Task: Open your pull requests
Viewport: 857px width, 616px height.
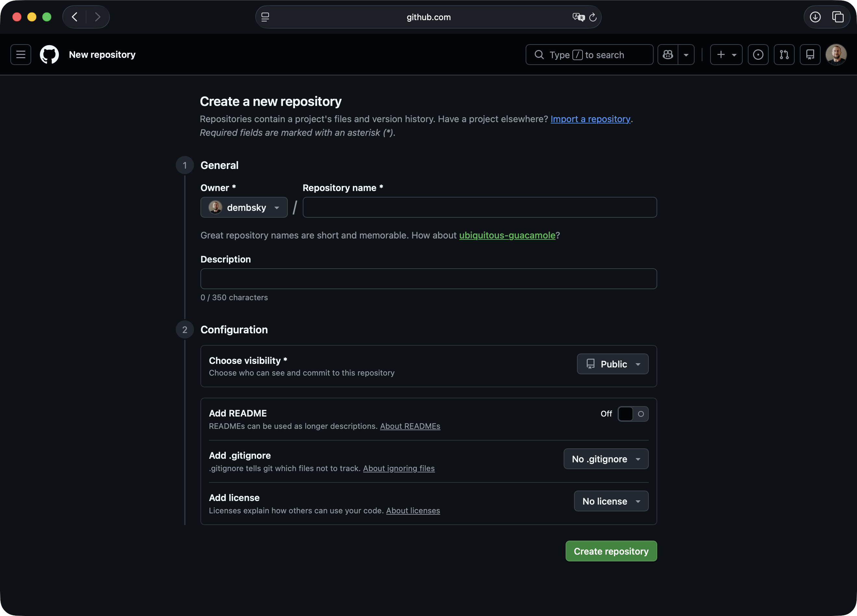Action: [x=784, y=54]
